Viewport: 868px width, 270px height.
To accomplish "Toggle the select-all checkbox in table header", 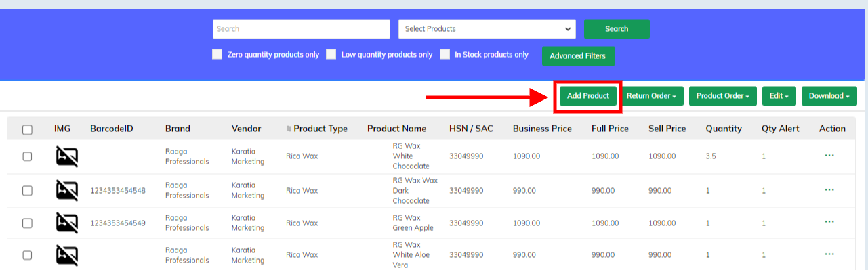I will [x=27, y=129].
